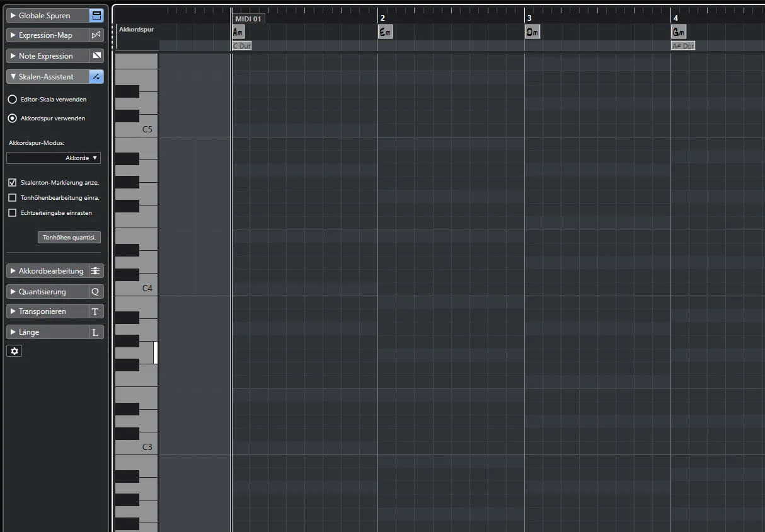
Task: Click the Note Expression icon button
Action: [x=96, y=56]
